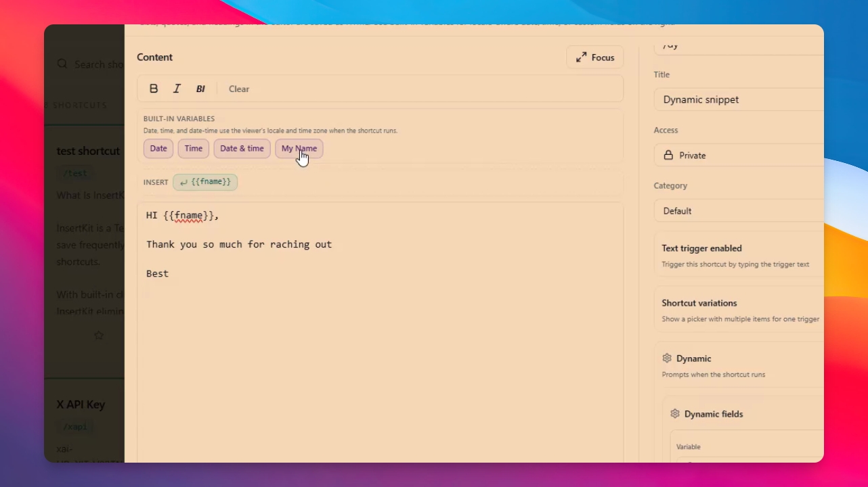Image resolution: width=868 pixels, height=487 pixels.
Task: Click the search magnifier icon in sidebar
Action: 62,64
